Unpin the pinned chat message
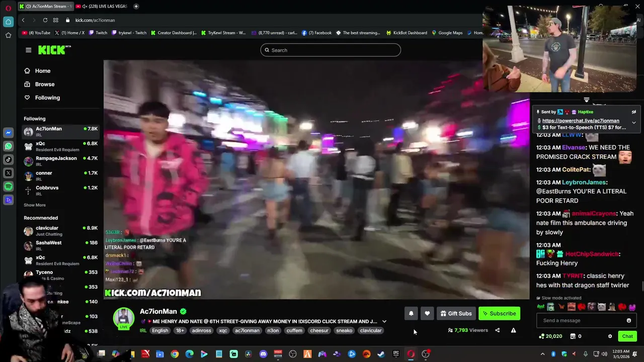644x362 pixels. point(634,112)
